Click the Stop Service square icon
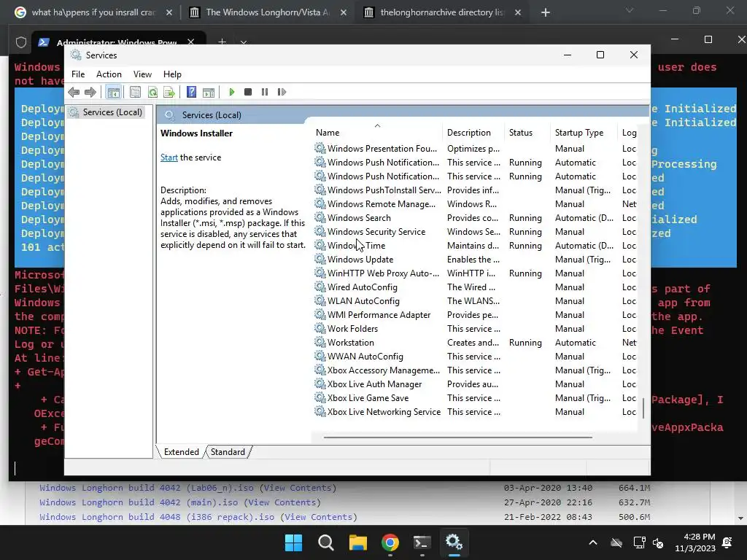Screen dimensions: 747x560 pos(248,92)
